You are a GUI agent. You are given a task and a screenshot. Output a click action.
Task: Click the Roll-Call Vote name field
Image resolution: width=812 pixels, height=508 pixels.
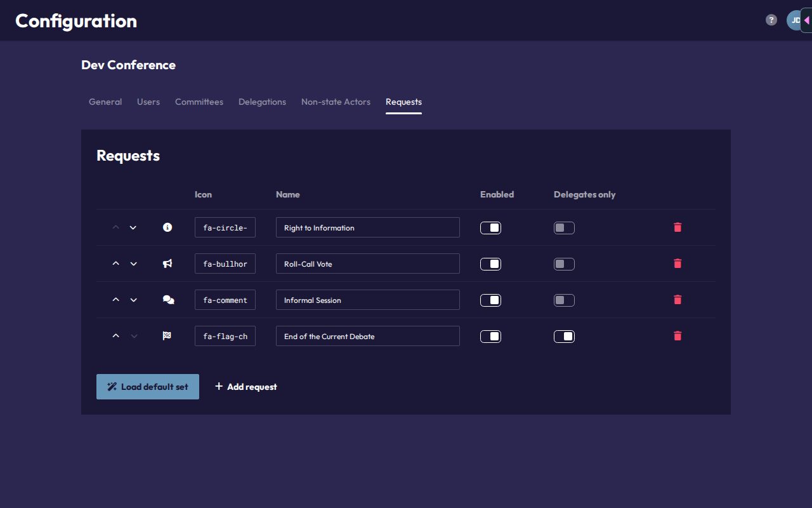point(368,264)
